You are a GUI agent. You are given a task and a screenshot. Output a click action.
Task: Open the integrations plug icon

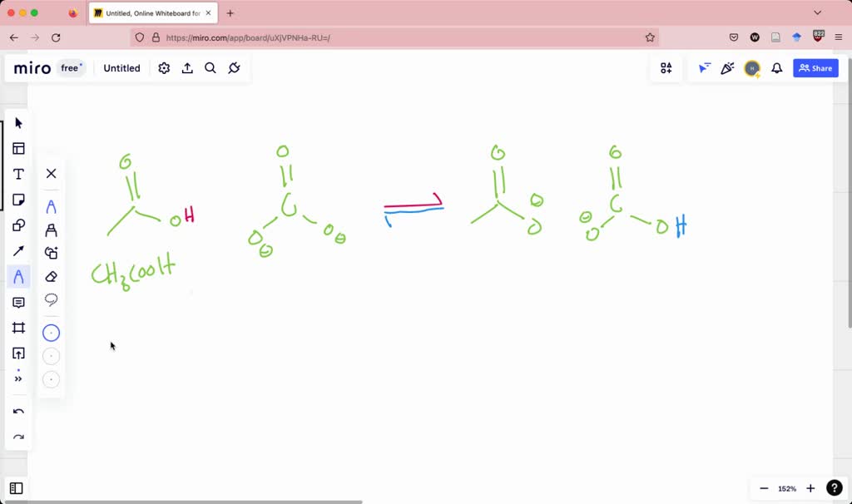(234, 68)
